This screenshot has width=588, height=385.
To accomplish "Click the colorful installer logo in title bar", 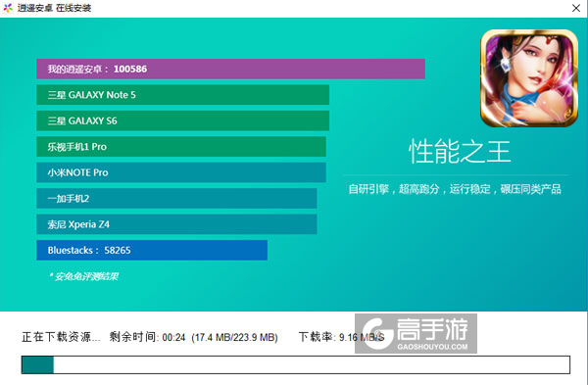I will [8, 8].
